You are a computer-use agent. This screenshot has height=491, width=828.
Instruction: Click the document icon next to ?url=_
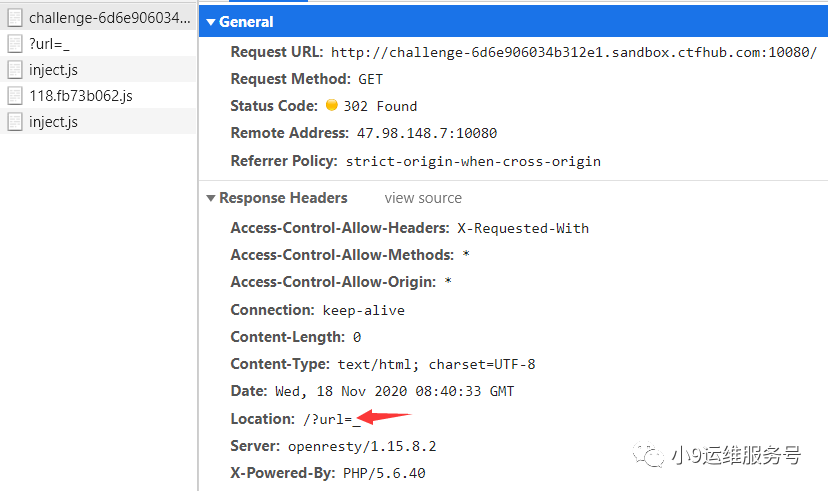[14, 44]
